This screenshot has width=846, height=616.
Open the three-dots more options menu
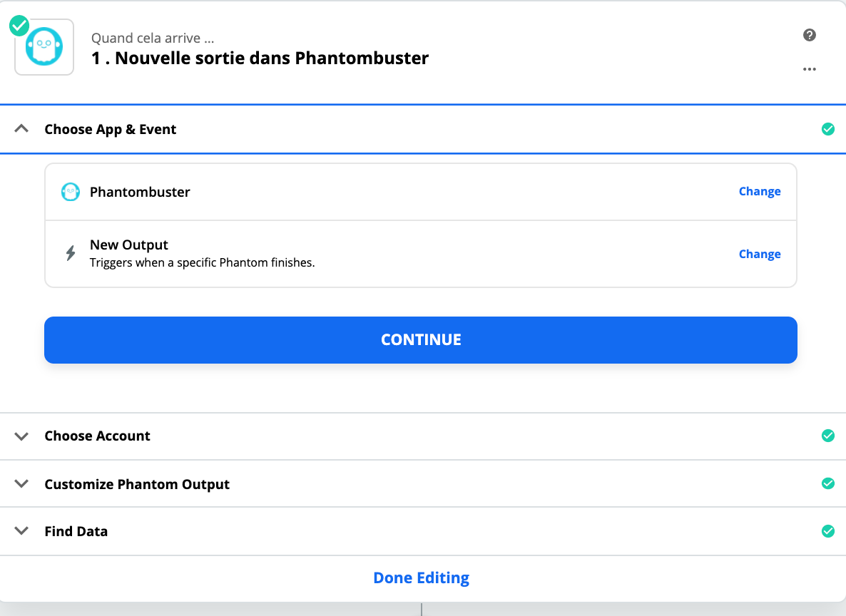[x=810, y=69]
